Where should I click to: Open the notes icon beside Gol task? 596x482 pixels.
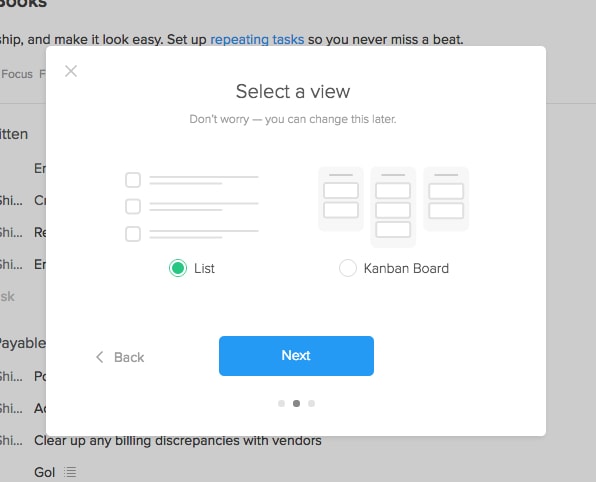[x=70, y=472]
